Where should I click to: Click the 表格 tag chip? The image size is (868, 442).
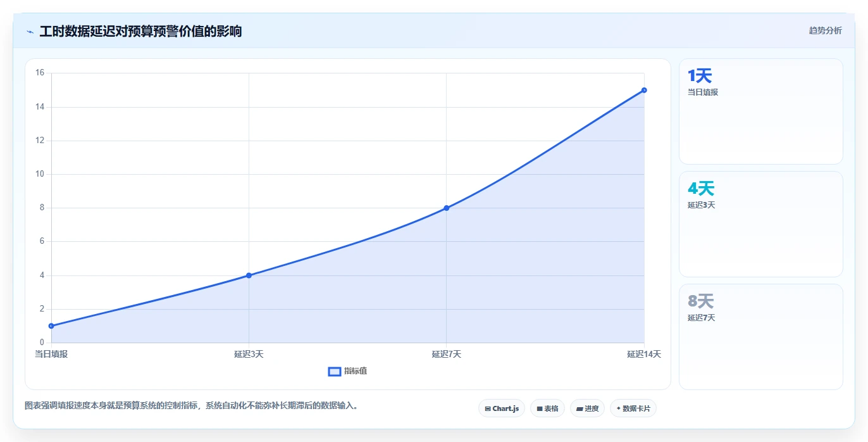(x=547, y=408)
